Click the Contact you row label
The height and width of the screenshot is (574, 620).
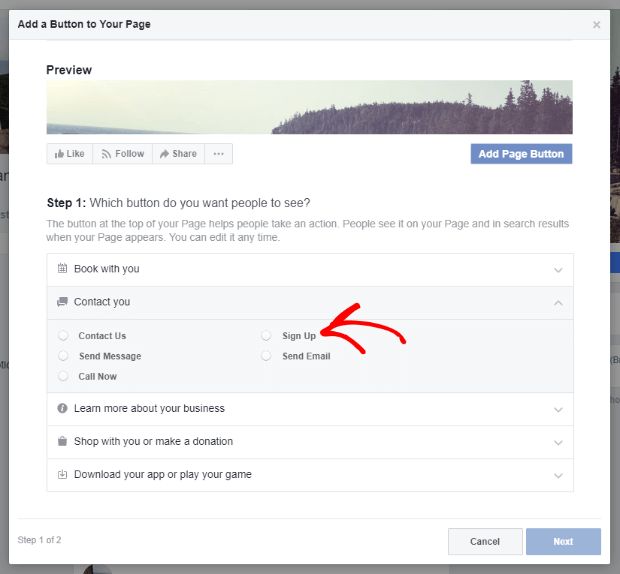click(x=102, y=302)
